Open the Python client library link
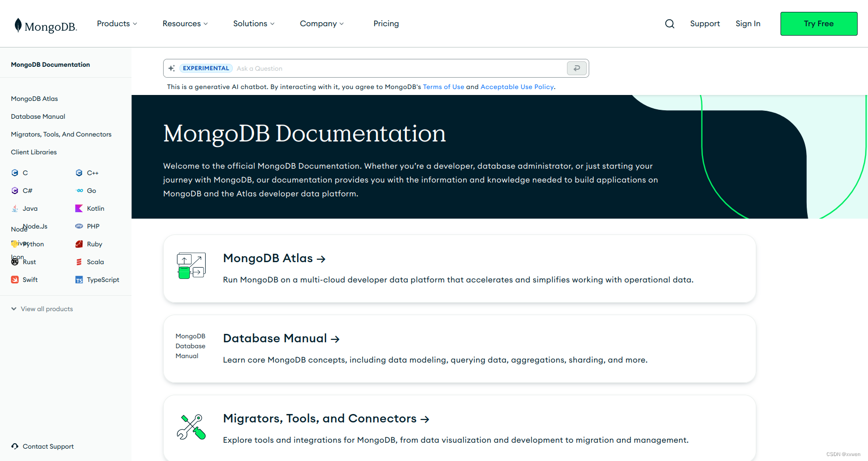Image resolution: width=868 pixels, height=461 pixels. point(33,244)
